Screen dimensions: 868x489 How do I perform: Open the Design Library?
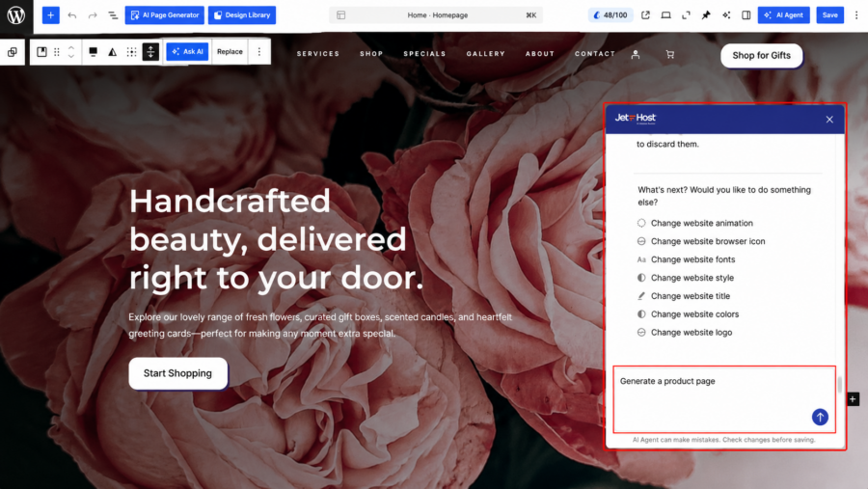(x=242, y=15)
